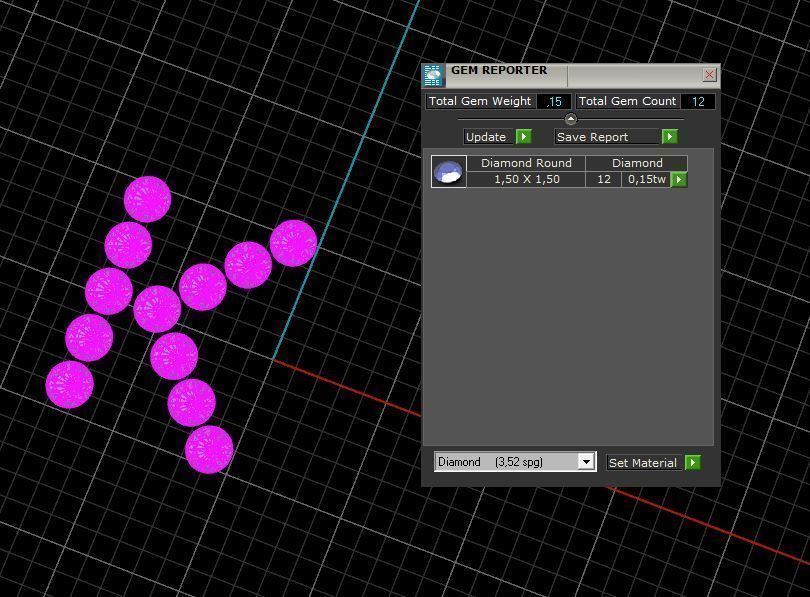Run Update with its green arrow
810x597 pixels.
click(523, 137)
